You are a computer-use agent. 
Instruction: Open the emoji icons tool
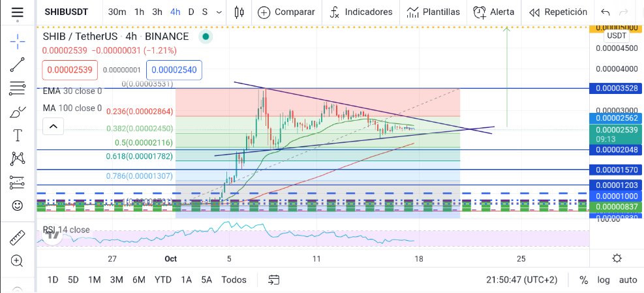tap(17, 205)
